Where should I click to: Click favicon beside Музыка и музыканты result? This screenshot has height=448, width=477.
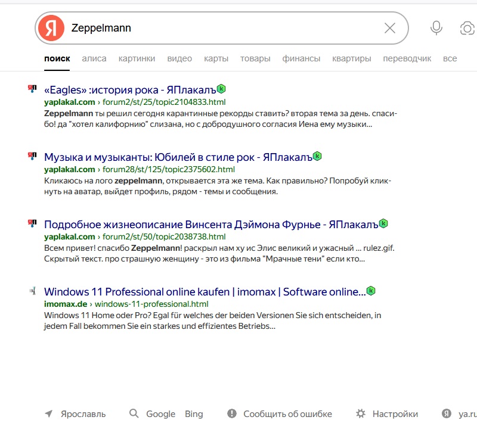click(x=32, y=156)
